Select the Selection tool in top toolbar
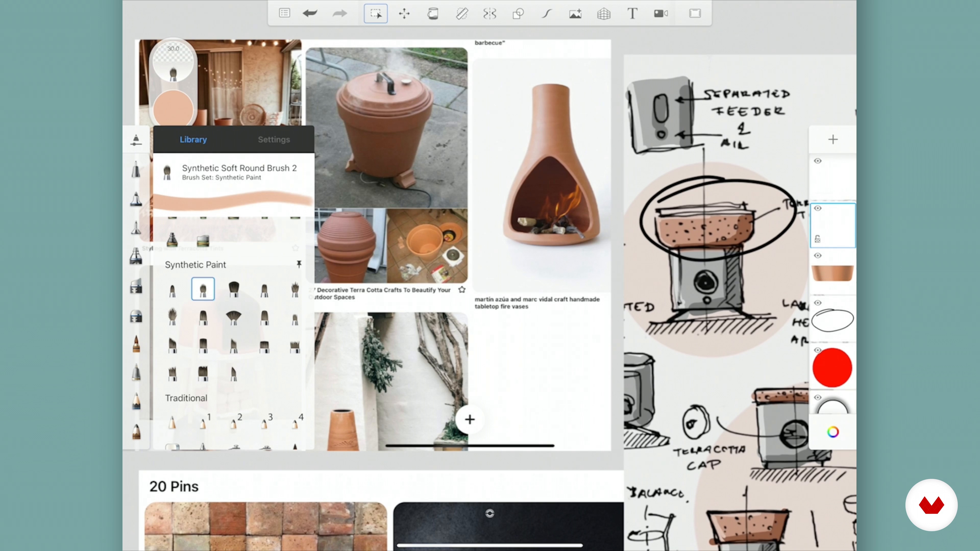 click(x=375, y=14)
